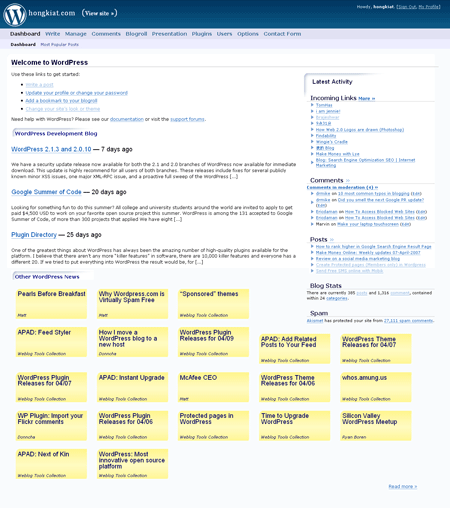450x508 pixels.
Task: Open Google Summer of Code post
Action: pyautogui.click(x=46, y=192)
